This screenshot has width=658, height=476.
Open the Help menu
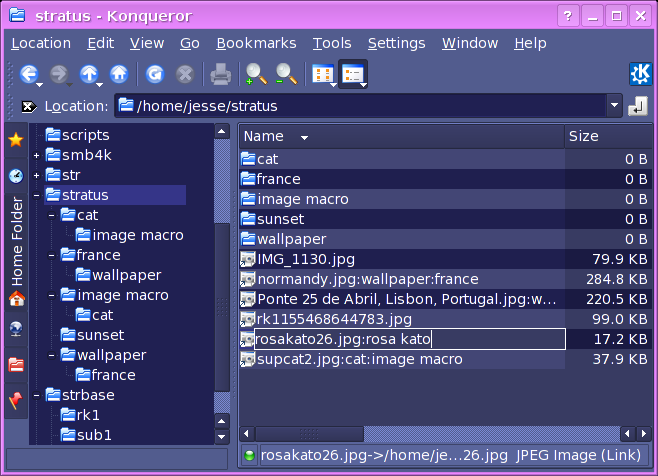[530, 43]
